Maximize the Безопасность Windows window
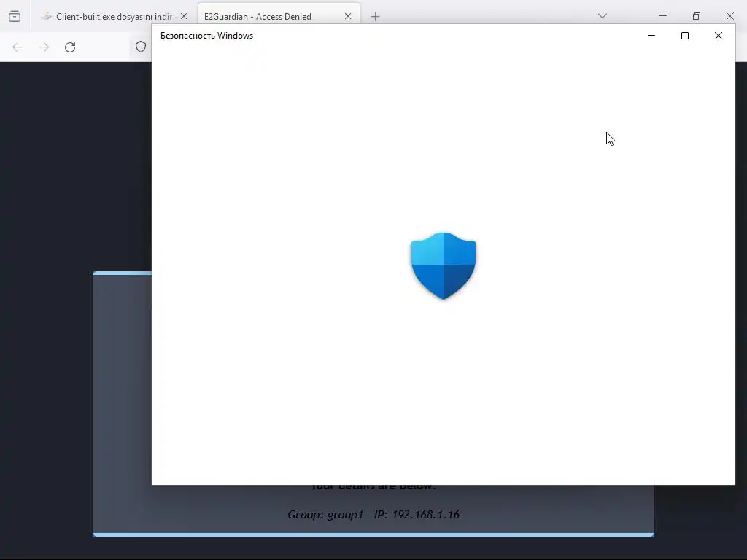The width and height of the screenshot is (747, 560). pos(684,36)
